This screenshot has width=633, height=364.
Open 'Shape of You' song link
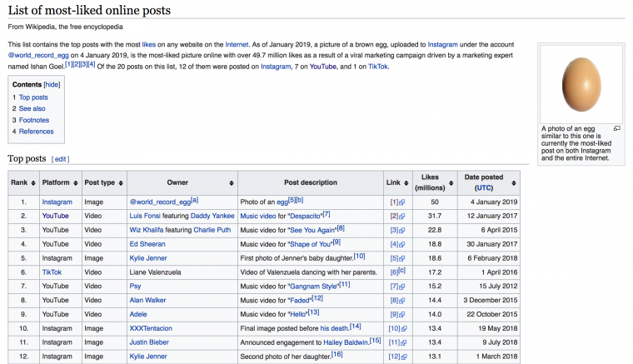(311, 244)
